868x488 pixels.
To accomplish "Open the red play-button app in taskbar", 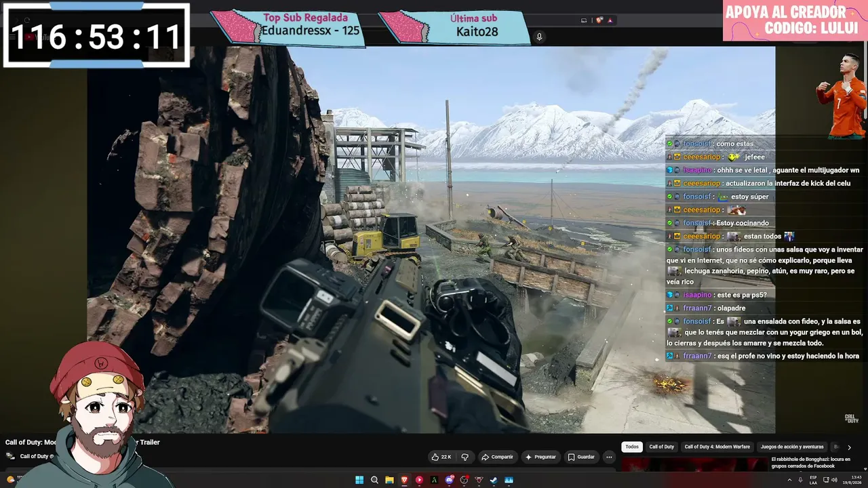I will coord(419,480).
